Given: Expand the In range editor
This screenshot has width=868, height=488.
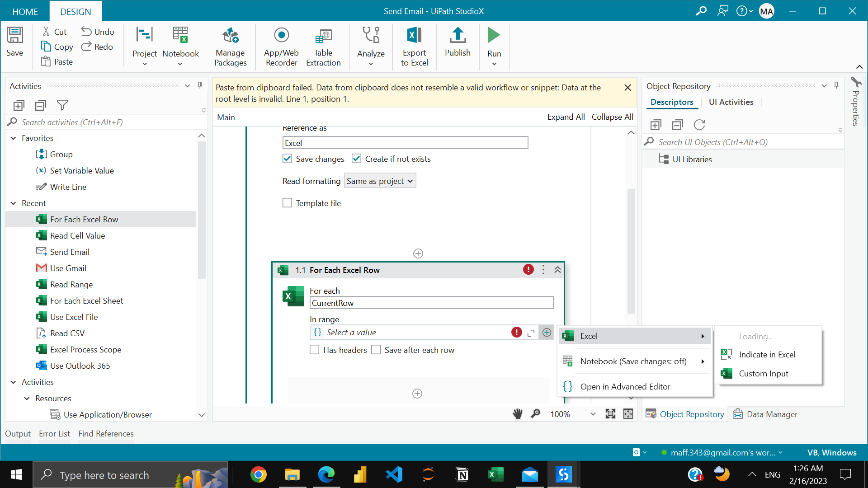Looking at the screenshot, I should click(x=531, y=333).
